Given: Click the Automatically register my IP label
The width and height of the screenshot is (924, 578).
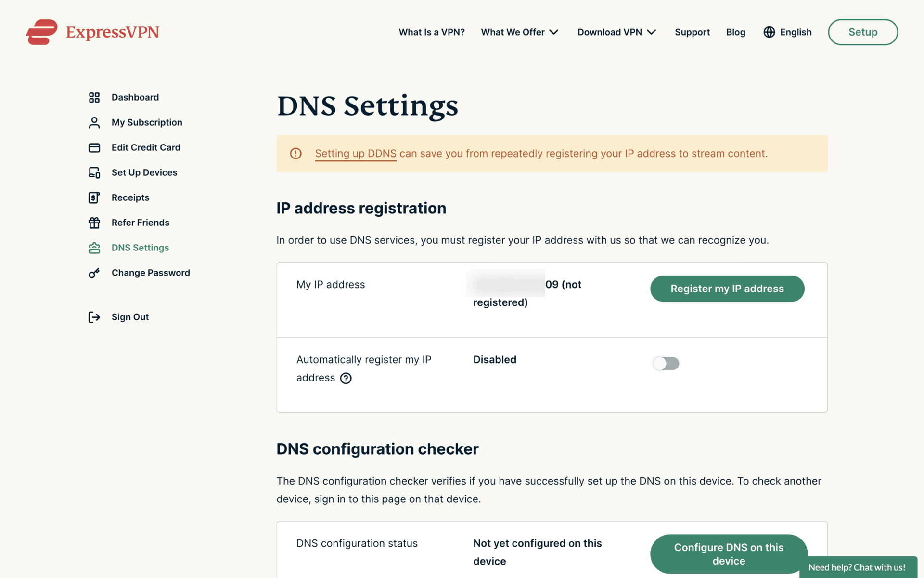Looking at the screenshot, I should 364,369.
